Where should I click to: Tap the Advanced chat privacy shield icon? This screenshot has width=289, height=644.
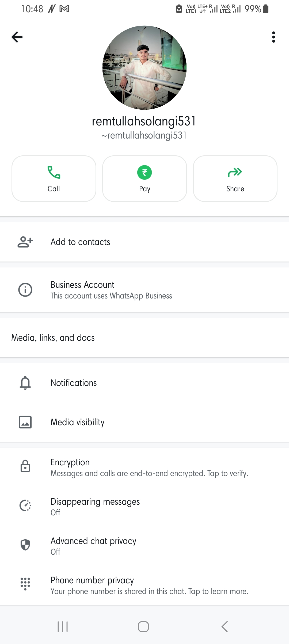[x=25, y=545]
